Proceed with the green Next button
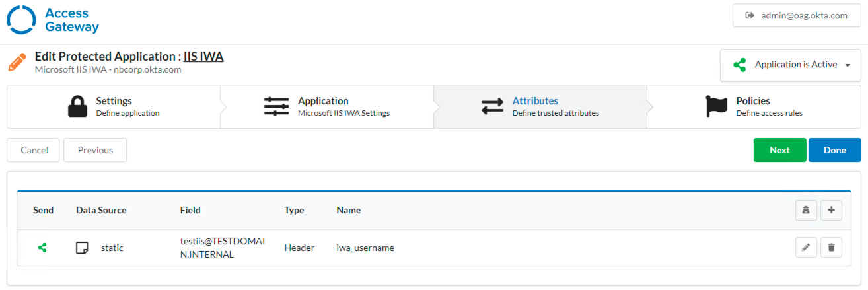 [x=779, y=150]
